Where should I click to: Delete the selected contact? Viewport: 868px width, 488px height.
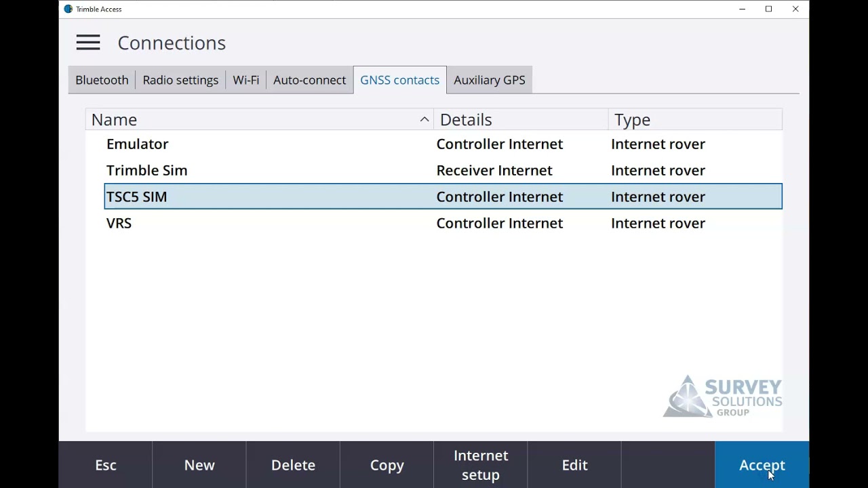tap(293, 465)
